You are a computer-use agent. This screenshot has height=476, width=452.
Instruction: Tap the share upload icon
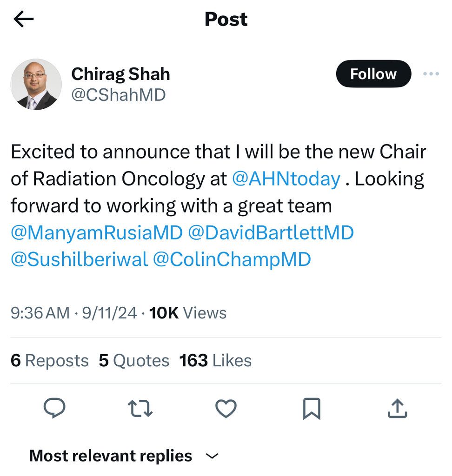tap(397, 409)
